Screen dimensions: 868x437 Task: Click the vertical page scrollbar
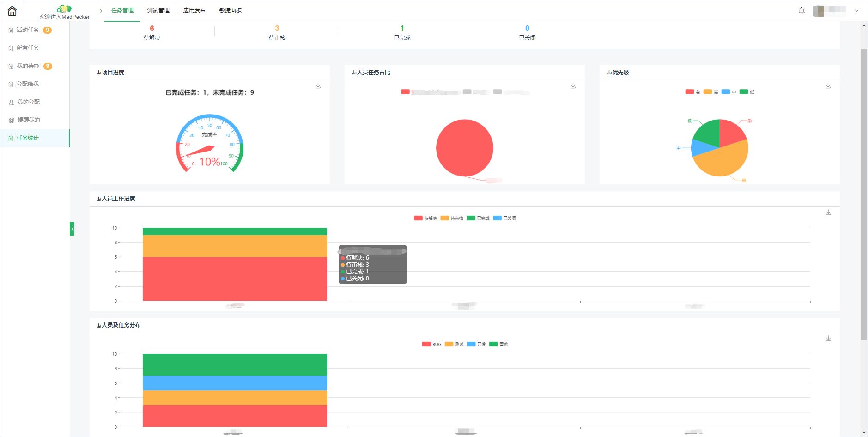click(x=864, y=194)
